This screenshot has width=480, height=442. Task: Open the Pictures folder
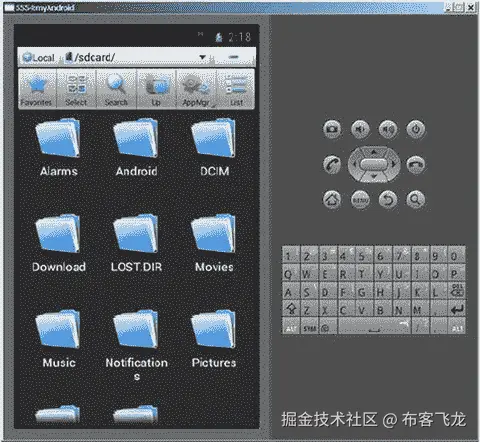[214, 339]
